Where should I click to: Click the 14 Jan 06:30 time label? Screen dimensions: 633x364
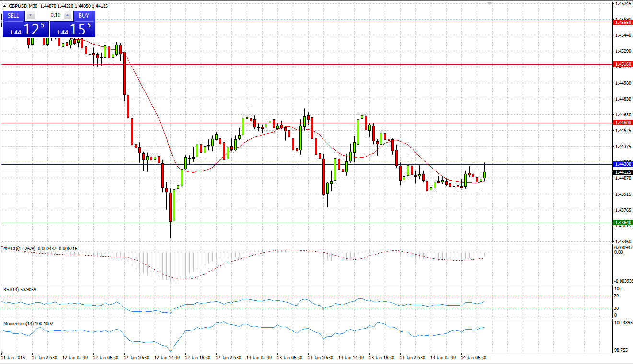click(474, 357)
